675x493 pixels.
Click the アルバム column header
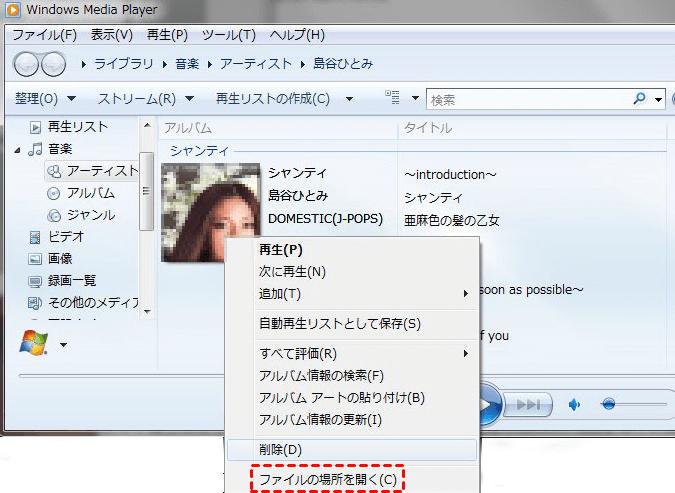click(x=188, y=128)
